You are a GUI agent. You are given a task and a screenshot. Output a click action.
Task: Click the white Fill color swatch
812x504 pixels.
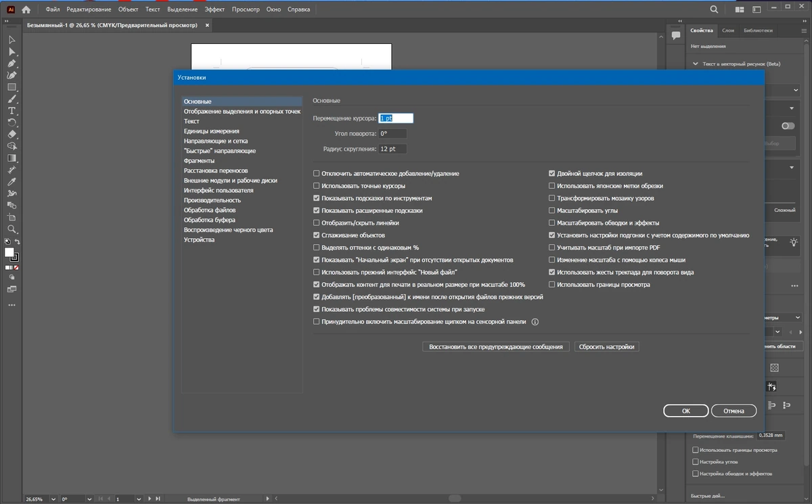pos(9,252)
